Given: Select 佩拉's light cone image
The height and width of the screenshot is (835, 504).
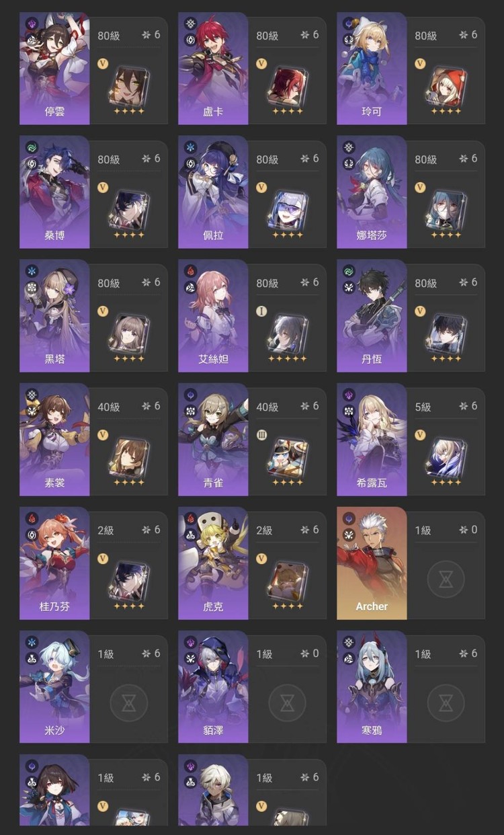Looking at the screenshot, I should click(287, 209).
